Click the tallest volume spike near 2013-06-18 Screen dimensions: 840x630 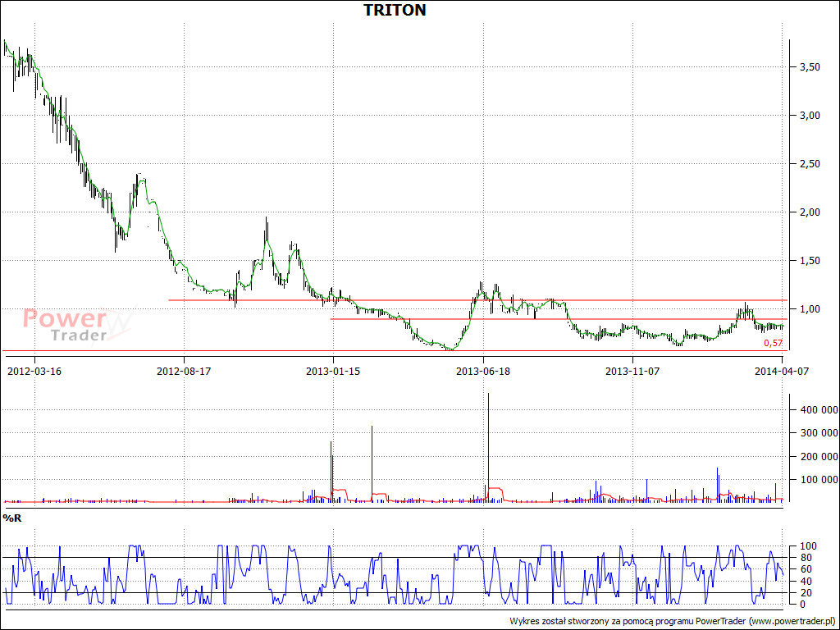(x=489, y=447)
